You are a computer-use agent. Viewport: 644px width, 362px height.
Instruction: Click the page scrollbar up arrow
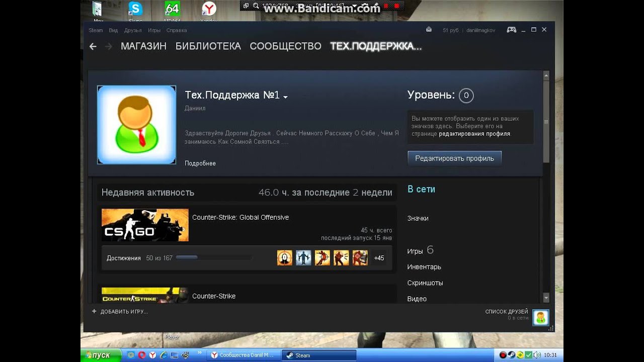546,76
